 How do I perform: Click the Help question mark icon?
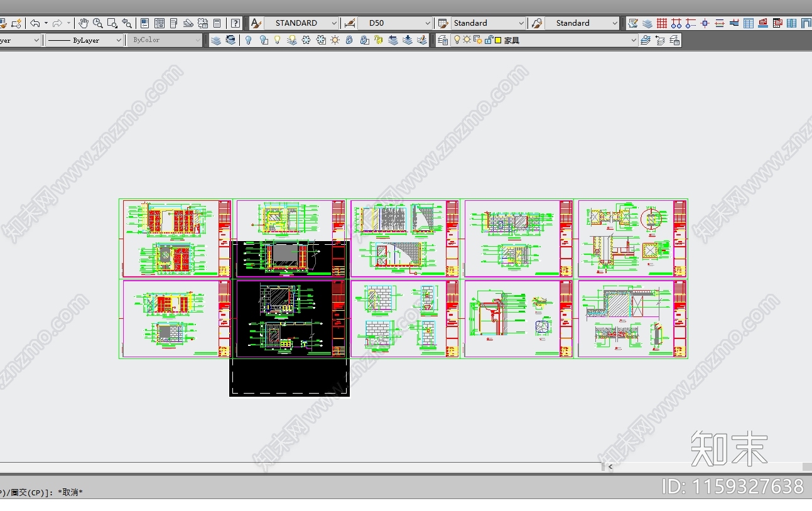click(235, 23)
